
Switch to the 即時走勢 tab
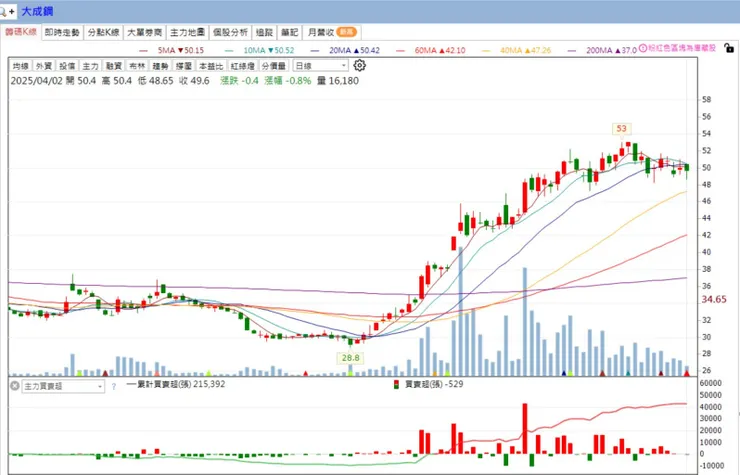point(62,32)
